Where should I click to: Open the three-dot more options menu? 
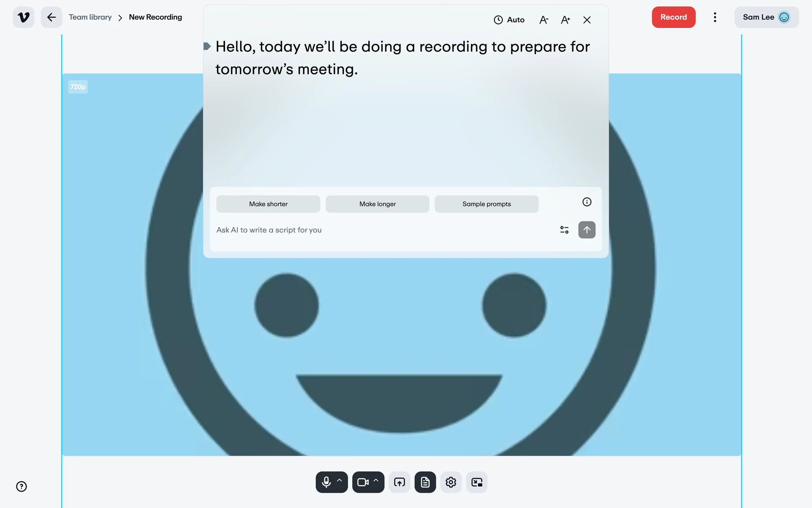click(x=715, y=17)
